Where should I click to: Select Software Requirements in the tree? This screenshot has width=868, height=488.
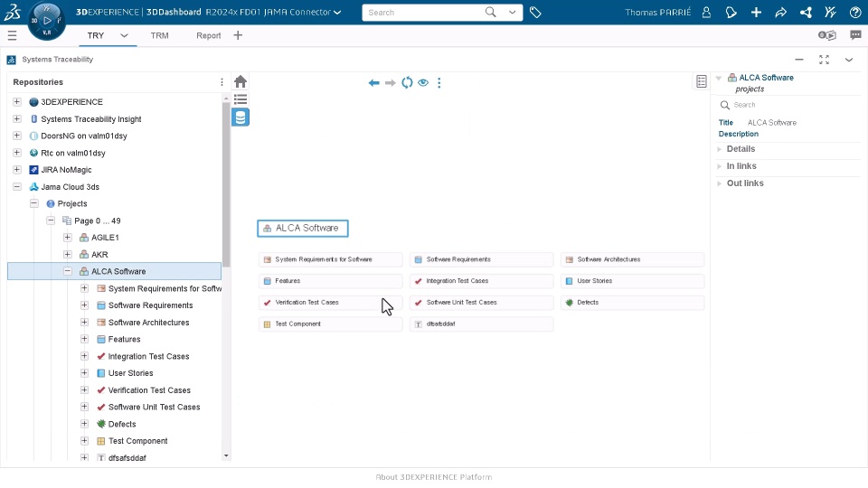tap(151, 305)
